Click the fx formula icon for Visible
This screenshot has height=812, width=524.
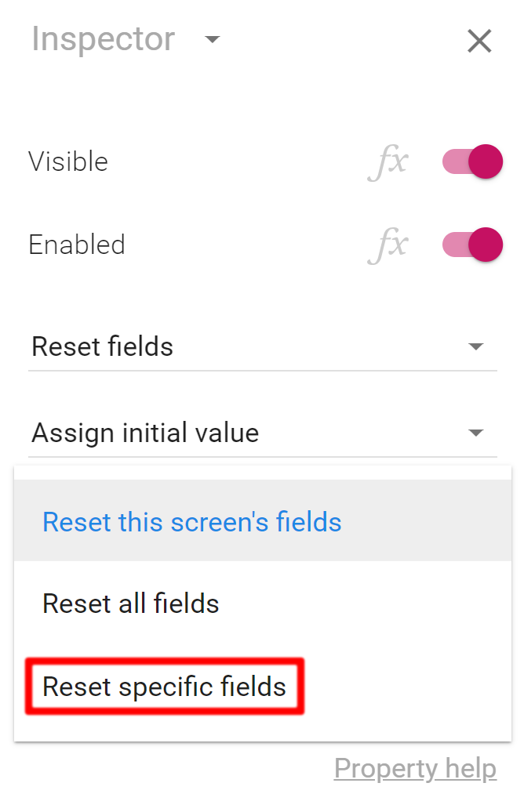coord(388,162)
